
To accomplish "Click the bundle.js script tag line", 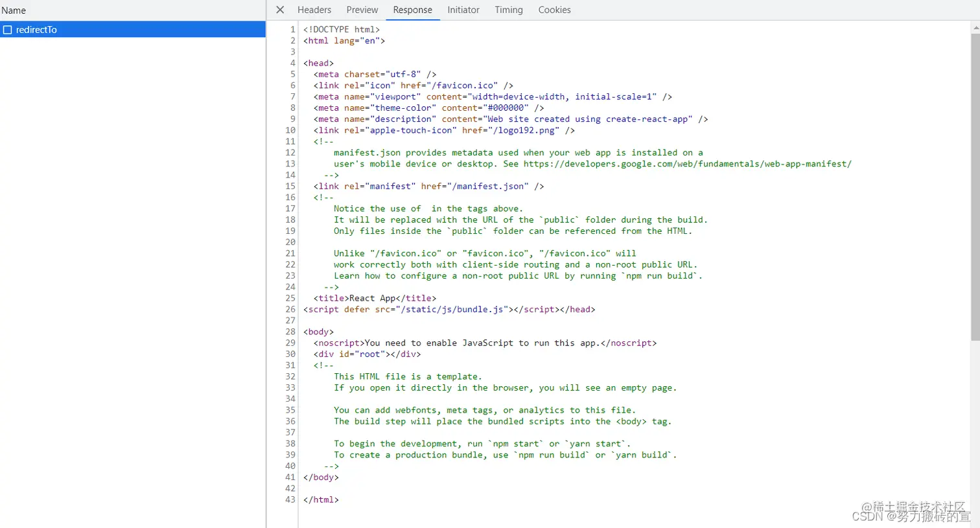I will click(449, 309).
